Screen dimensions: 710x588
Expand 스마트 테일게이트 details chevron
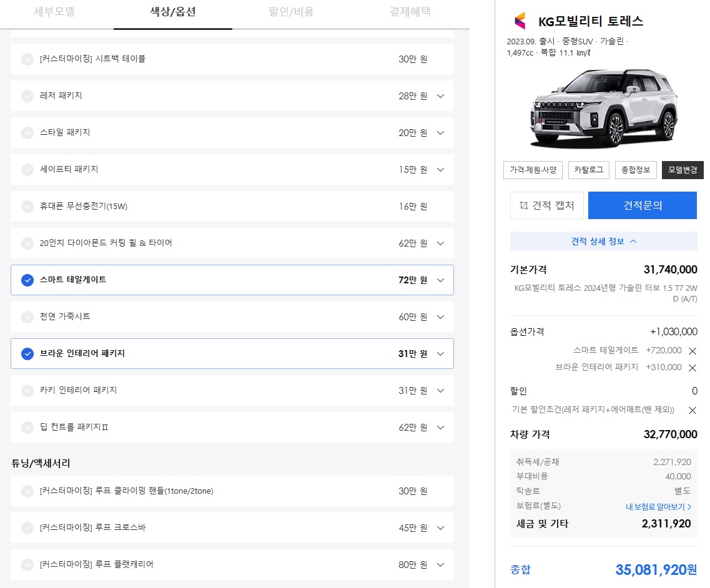[x=441, y=280]
